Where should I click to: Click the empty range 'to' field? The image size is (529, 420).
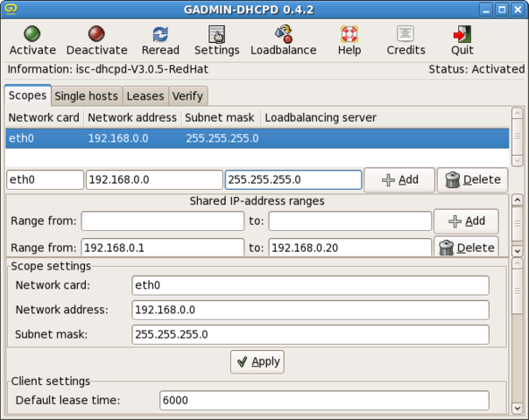(x=349, y=221)
